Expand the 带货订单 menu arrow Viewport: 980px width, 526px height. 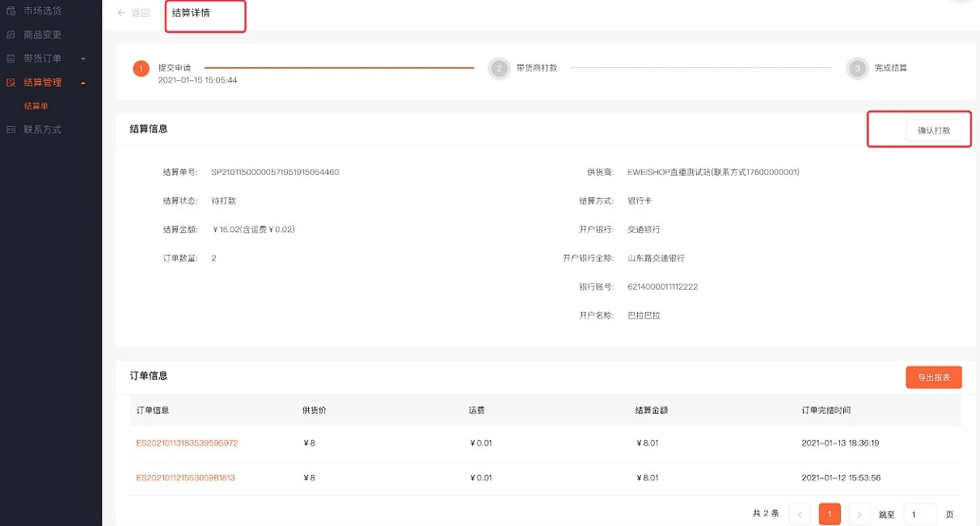[x=83, y=59]
